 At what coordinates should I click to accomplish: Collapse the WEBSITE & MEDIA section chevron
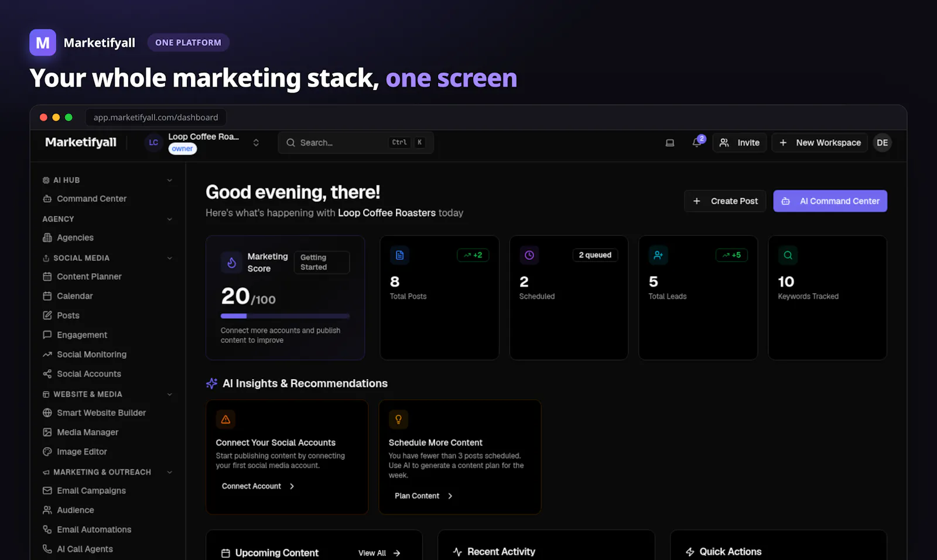click(169, 394)
